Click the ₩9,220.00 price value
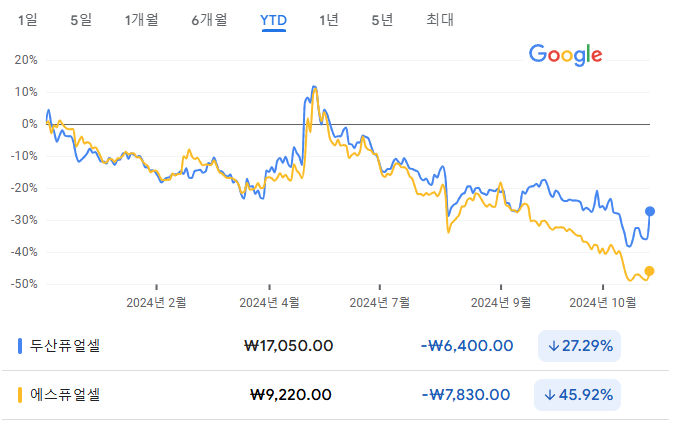 click(x=291, y=395)
